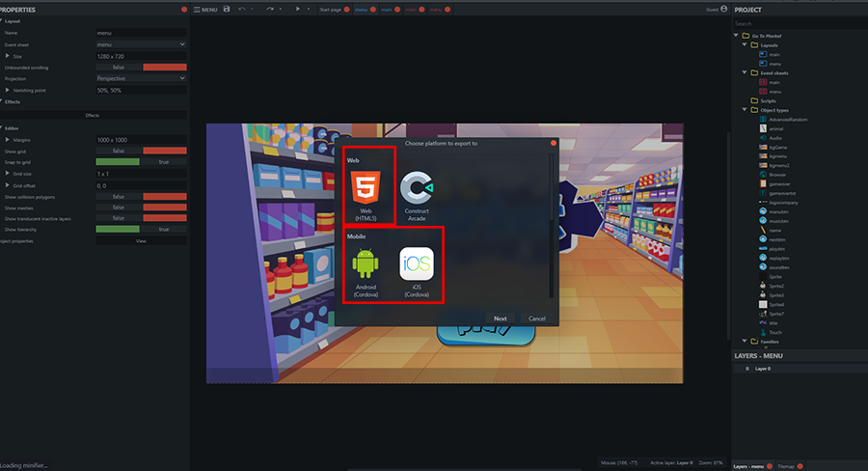Select the Web (HTML5) export platform

[x=366, y=196]
